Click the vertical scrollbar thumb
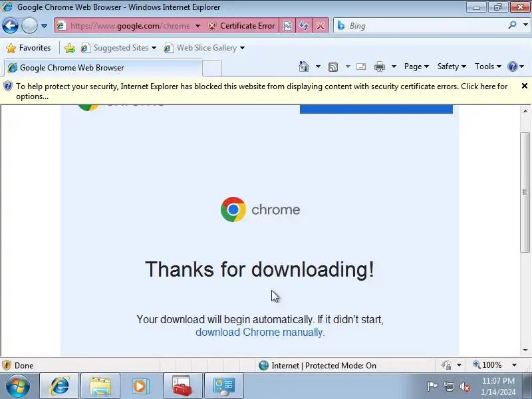 point(525,192)
